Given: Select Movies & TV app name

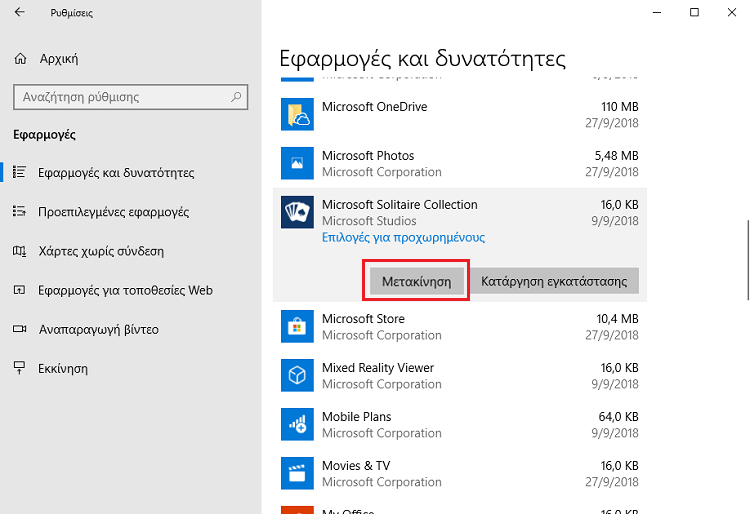Looking at the screenshot, I should click(356, 465).
